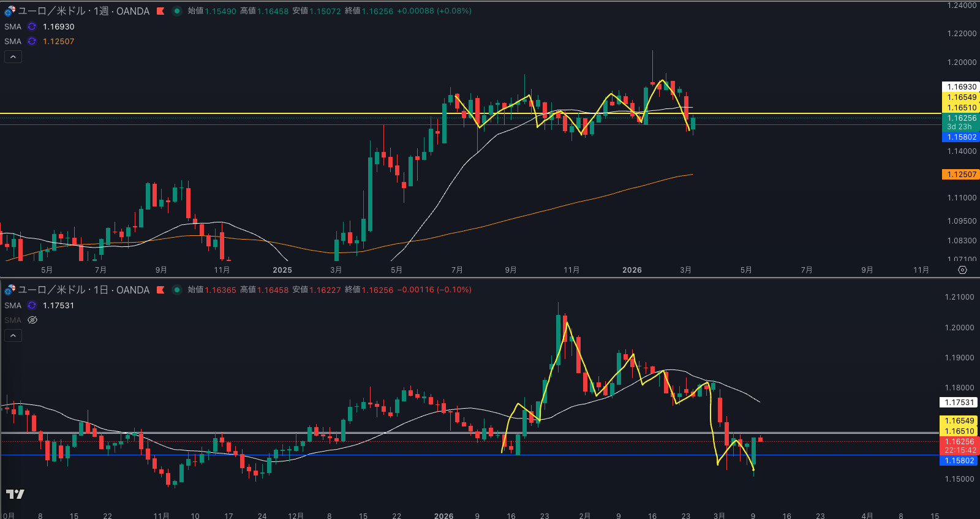Select the SMA 1.17531 indicator label on daily chart

coord(13,305)
